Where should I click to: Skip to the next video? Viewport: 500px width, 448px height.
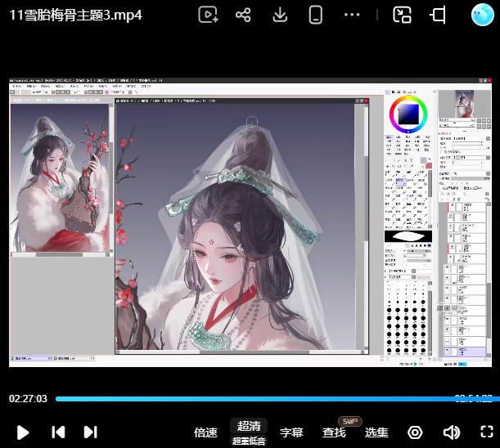(90, 432)
